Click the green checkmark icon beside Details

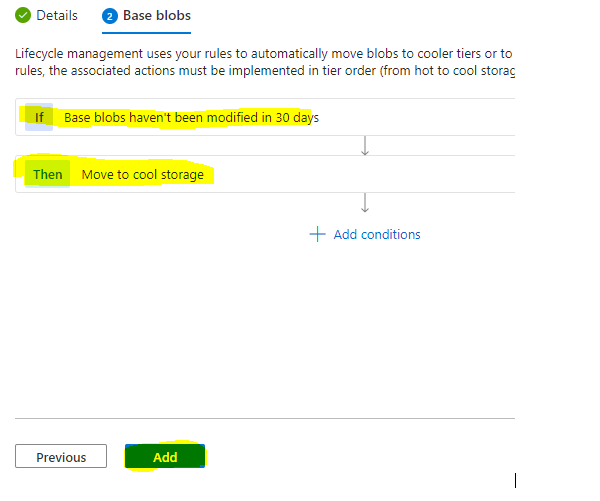point(23,16)
